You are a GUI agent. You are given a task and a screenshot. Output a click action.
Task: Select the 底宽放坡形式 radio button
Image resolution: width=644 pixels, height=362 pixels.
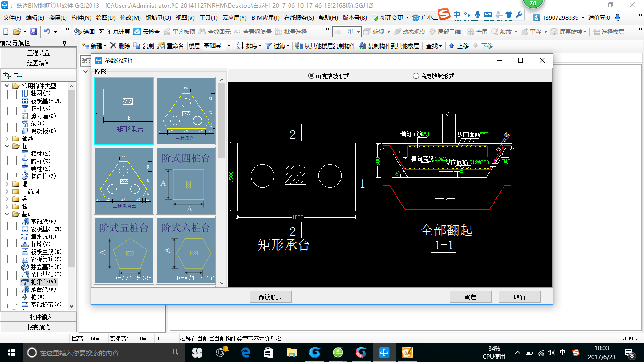click(x=416, y=75)
